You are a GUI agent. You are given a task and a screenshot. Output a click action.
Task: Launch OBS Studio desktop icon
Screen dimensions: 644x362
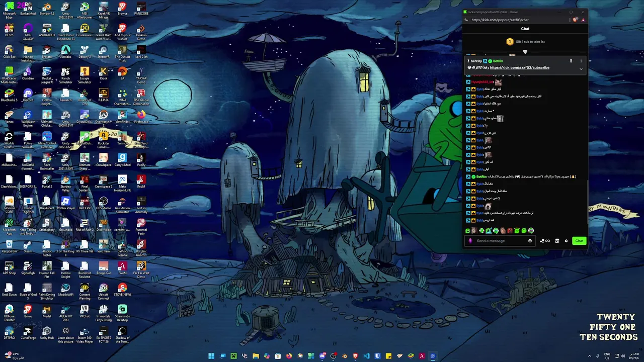(103, 204)
